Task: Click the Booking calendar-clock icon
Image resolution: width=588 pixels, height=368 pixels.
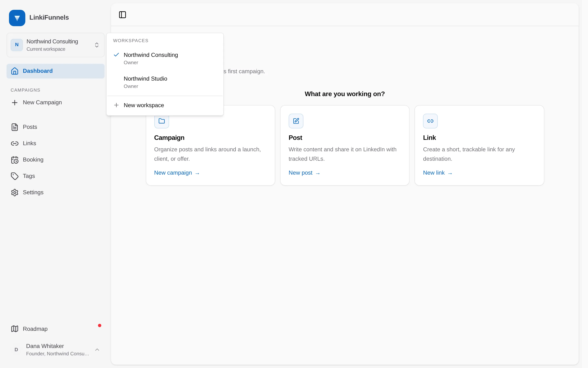Action: pos(14,160)
